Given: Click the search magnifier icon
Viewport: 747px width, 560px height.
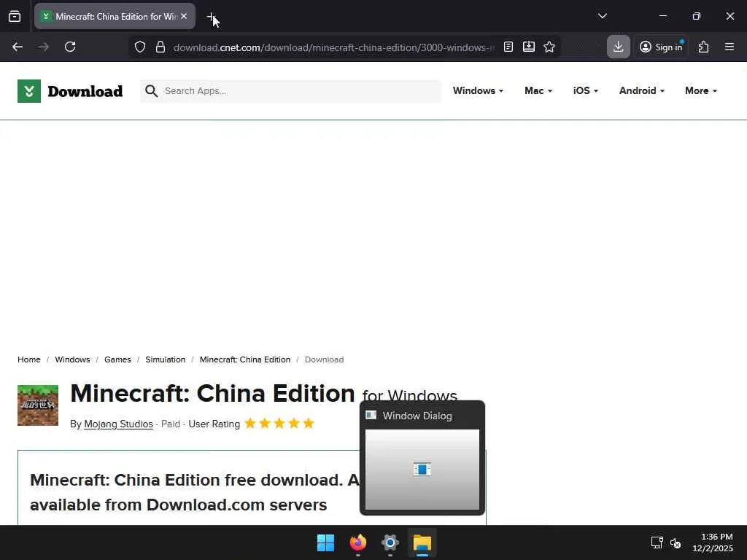Looking at the screenshot, I should (x=152, y=91).
